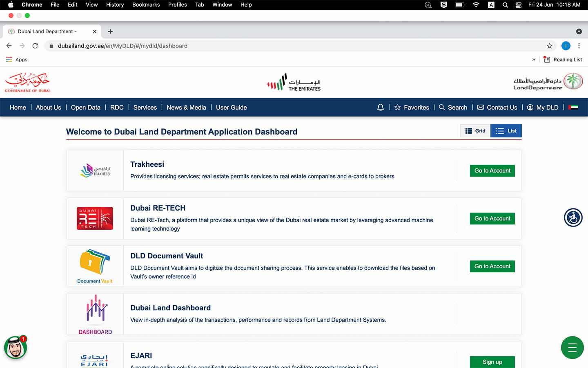This screenshot has height=368, width=588.
Task: Click the Government of Dubai logo
Action: pyautogui.click(x=27, y=82)
